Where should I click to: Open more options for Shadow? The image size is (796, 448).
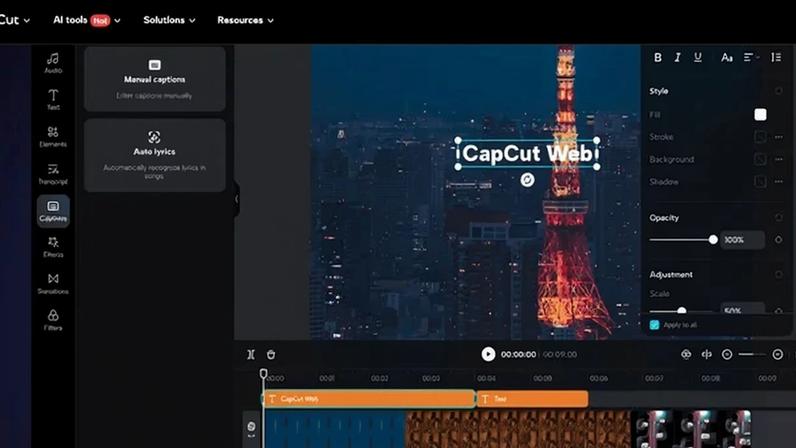point(779,181)
